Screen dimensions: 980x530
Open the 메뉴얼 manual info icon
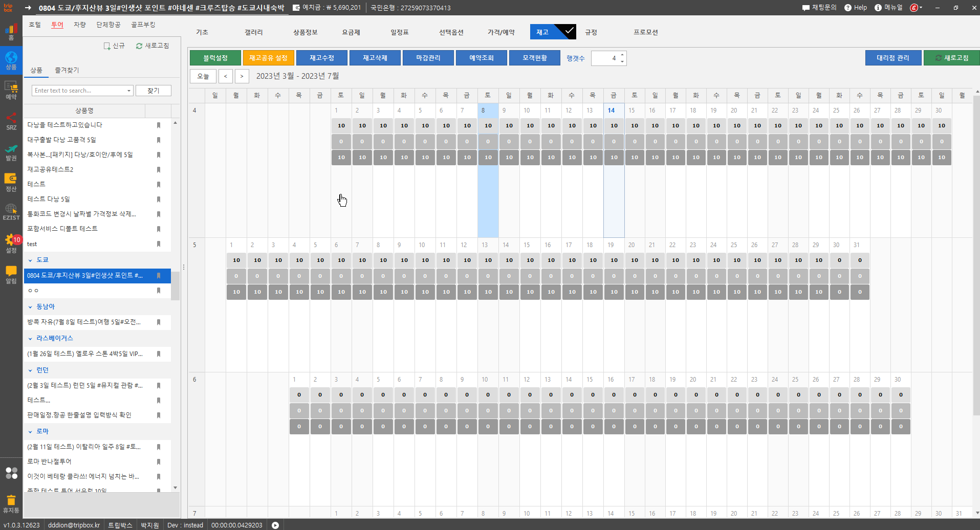(888, 8)
